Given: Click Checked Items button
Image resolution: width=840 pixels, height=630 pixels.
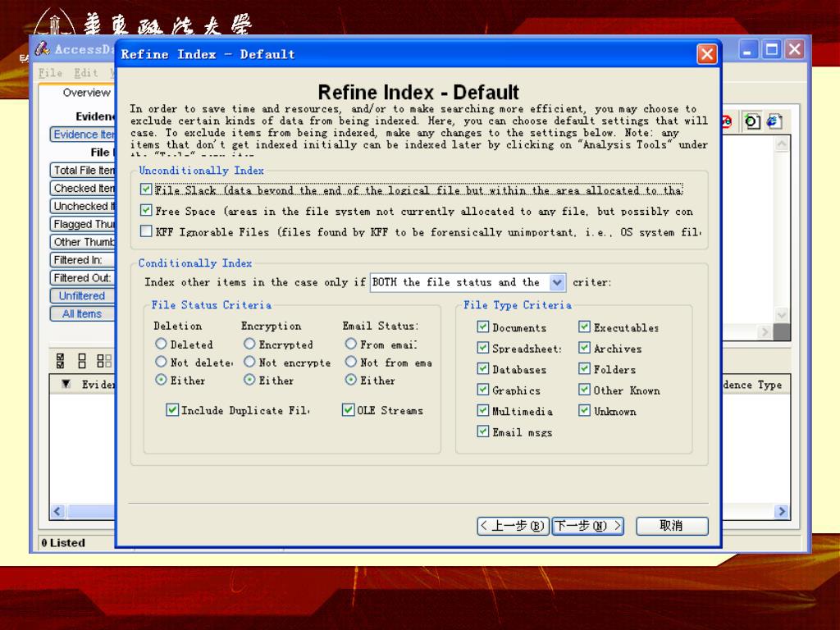Looking at the screenshot, I should [83, 189].
